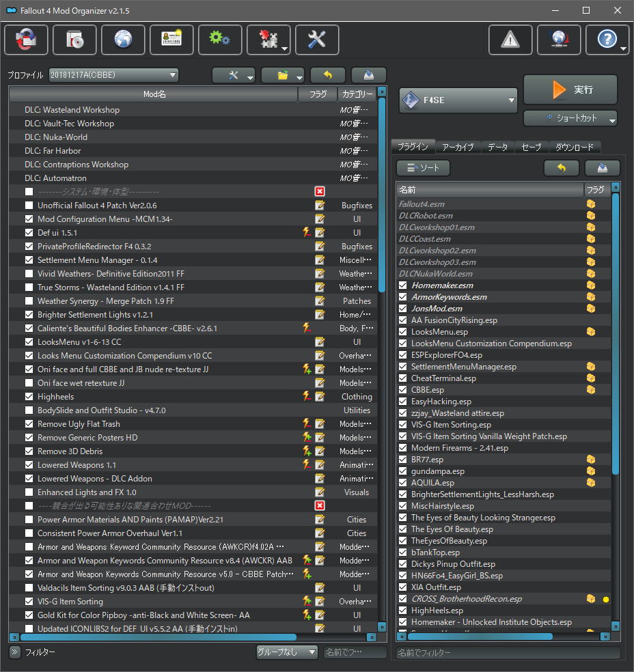Viewport: 634px width, 672px height.
Task: Uncheck ArmorKeywords.esm plugin checkbox
Action: click(x=403, y=297)
